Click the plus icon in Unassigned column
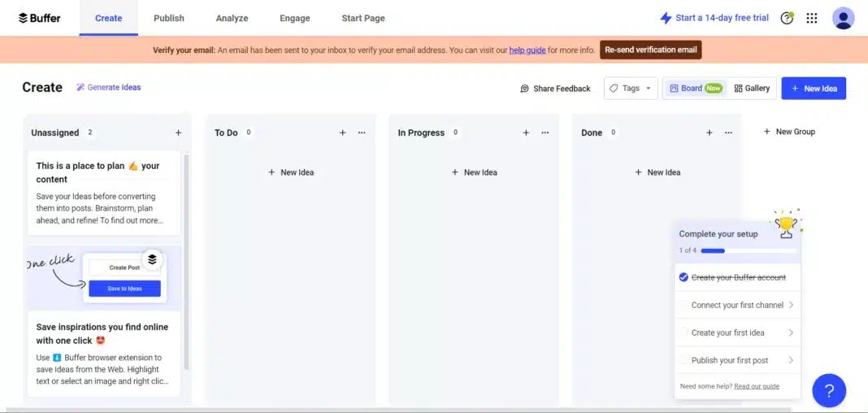This screenshot has width=868, height=413. pyautogui.click(x=178, y=133)
